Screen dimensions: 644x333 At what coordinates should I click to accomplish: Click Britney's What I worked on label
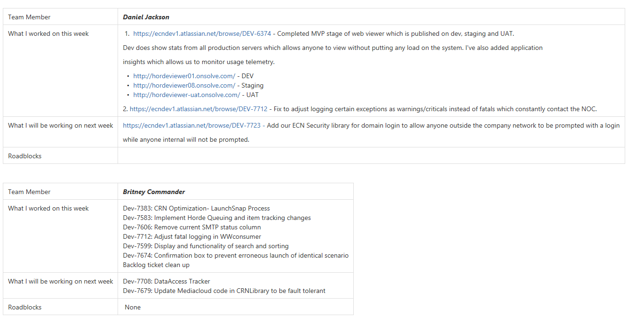coord(48,208)
